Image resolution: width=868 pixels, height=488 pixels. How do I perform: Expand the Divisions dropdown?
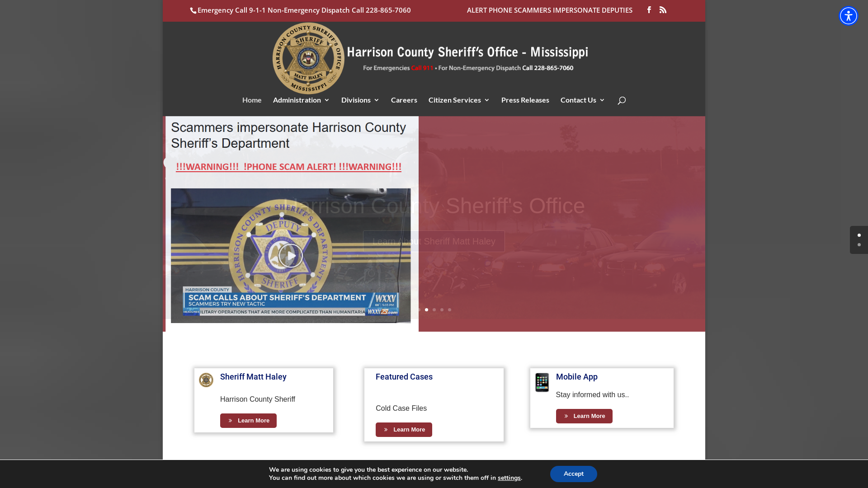360,100
